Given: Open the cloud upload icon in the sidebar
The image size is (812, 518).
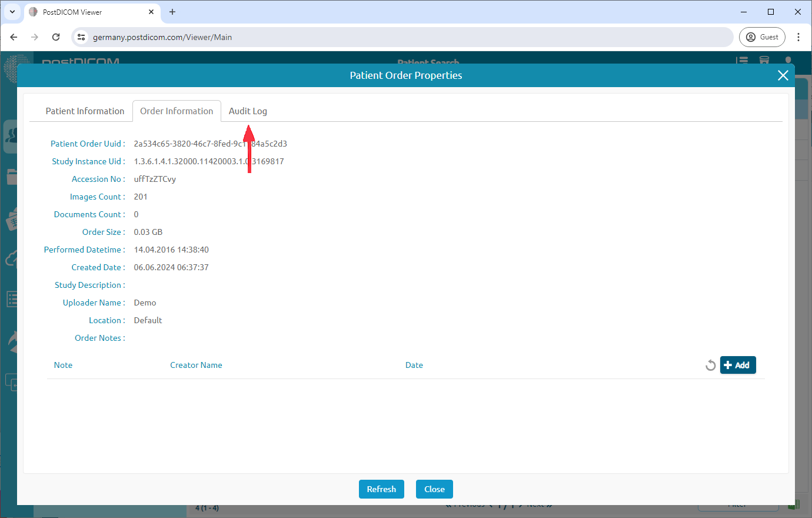Looking at the screenshot, I should pyautogui.click(x=12, y=258).
